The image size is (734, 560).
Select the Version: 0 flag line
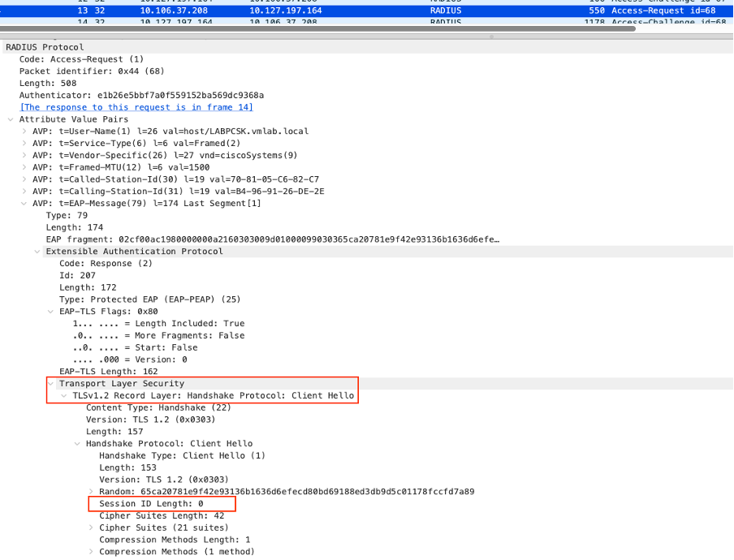pos(130,360)
